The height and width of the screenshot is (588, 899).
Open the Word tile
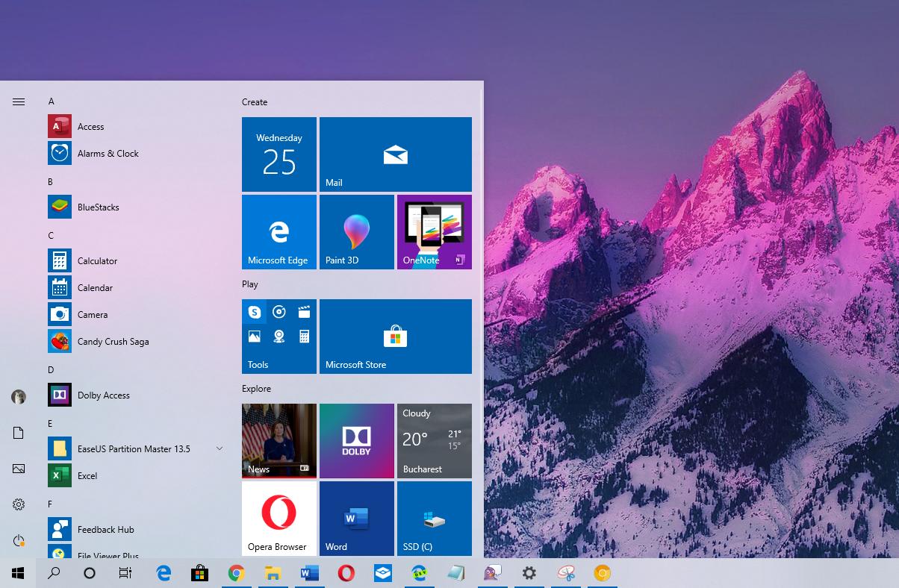click(357, 519)
